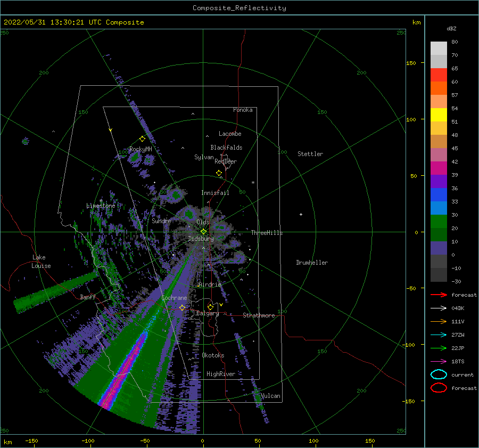Select the magenta swatch between 42 and 39
Image resolution: width=479 pixels, height=448 pixels.
click(439, 168)
